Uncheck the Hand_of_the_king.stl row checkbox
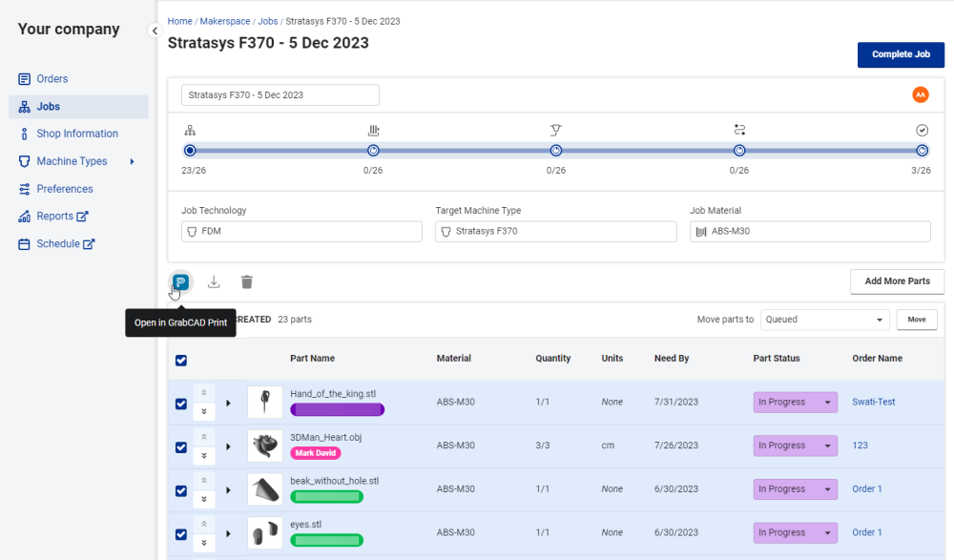Image resolution: width=954 pixels, height=560 pixels. [181, 404]
